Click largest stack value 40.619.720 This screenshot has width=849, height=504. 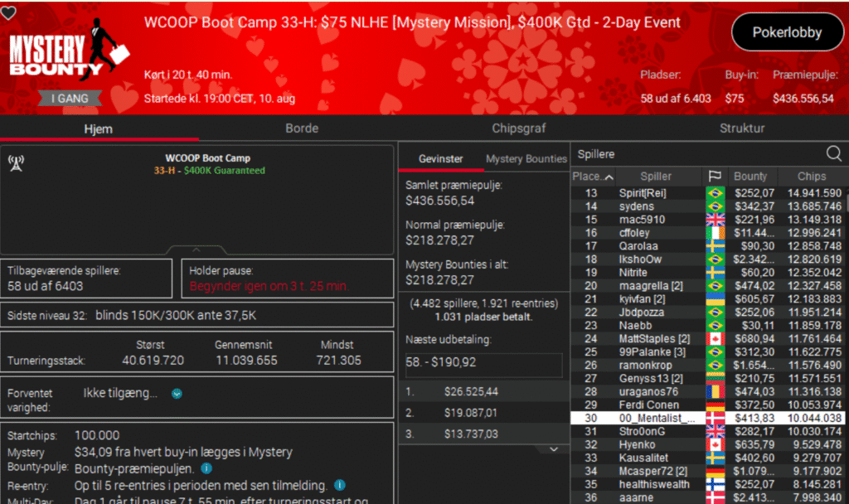click(153, 360)
